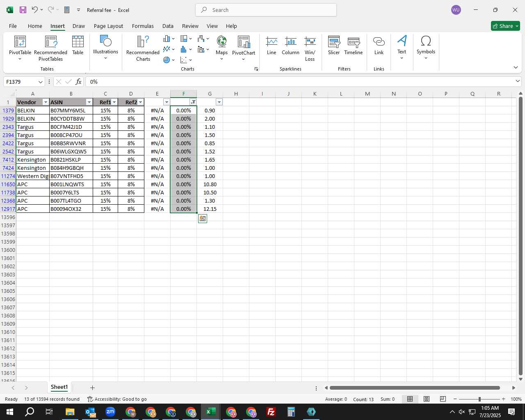Screen dimensions: 525x420
Task: Expand the Name Box dropdown
Action: tap(40, 82)
